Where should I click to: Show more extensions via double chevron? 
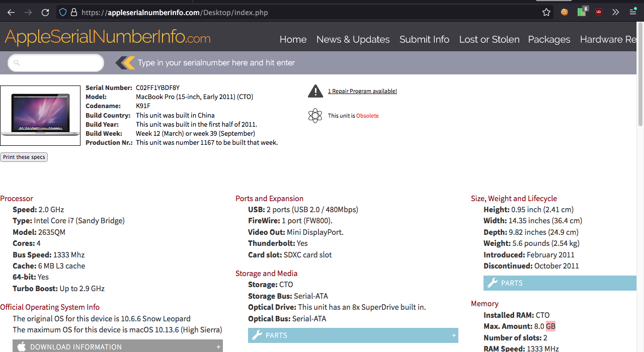(615, 12)
